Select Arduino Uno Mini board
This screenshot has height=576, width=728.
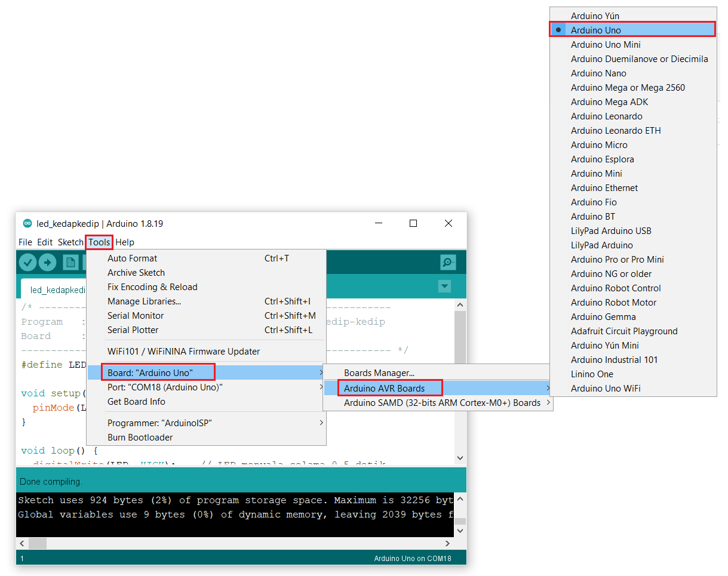(x=633, y=45)
